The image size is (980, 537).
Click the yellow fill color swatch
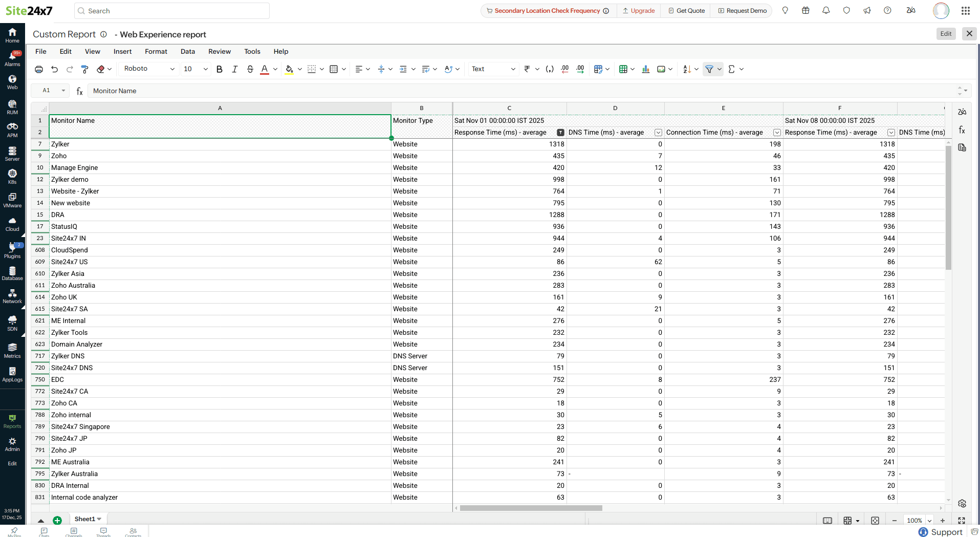289,69
